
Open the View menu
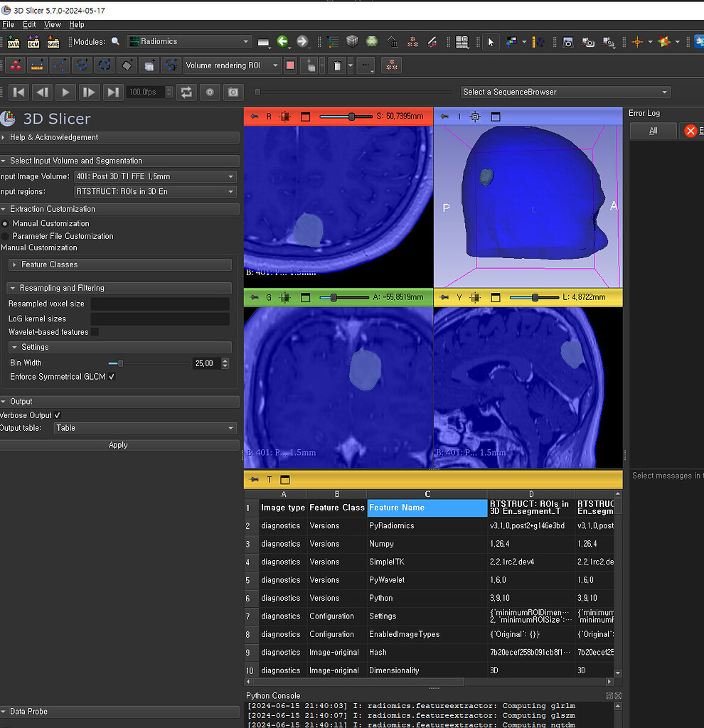[53, 24]
